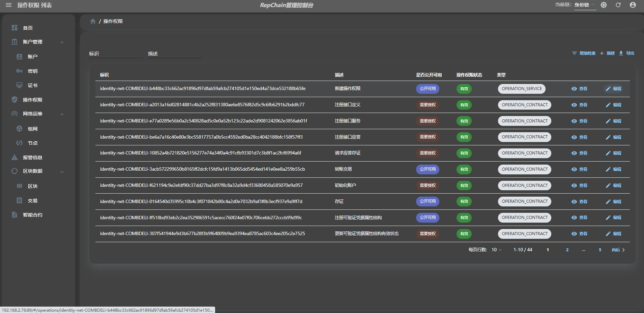Click the 向后 next page button
This screenshot has width=644, height=313.
click(x=618, y=250)
